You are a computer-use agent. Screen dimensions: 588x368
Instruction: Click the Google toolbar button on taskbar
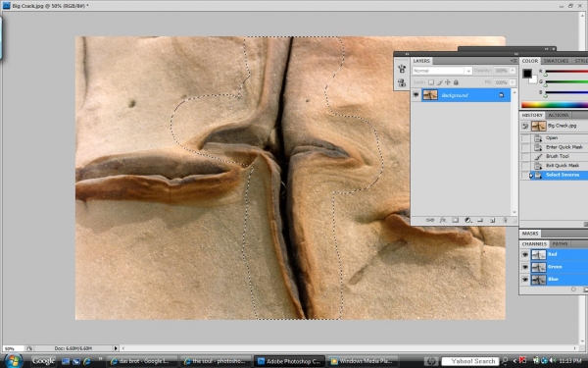pyautogui.click(x=43, y=361)
